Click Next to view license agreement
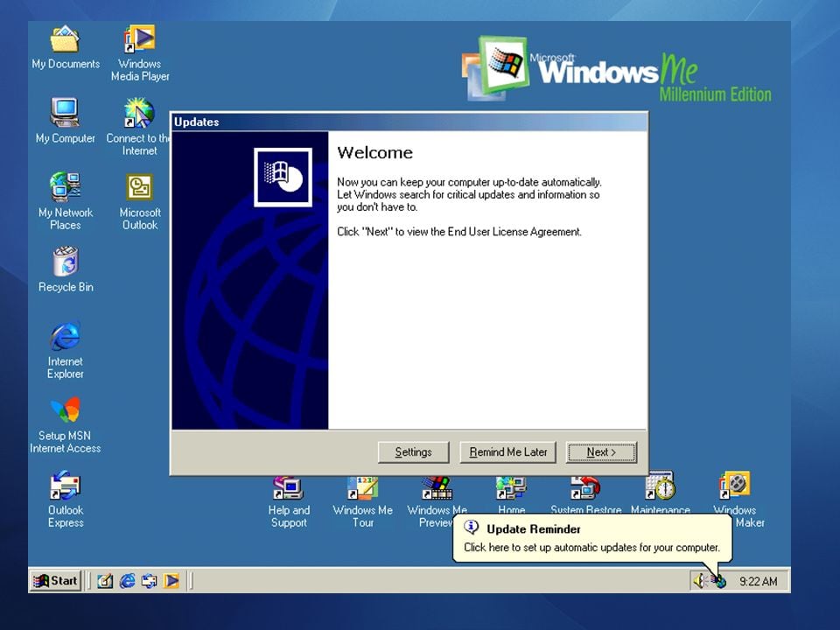 click(x=601, y=452)
